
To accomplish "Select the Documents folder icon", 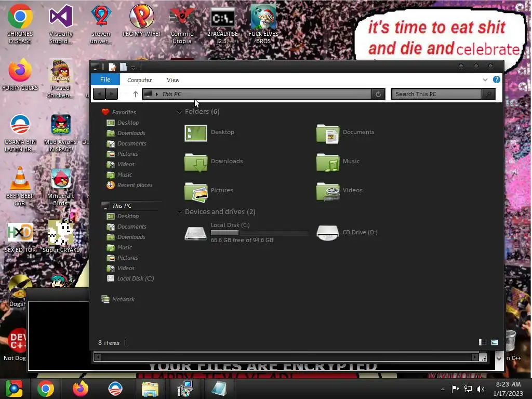I will (x=327, y=134).
